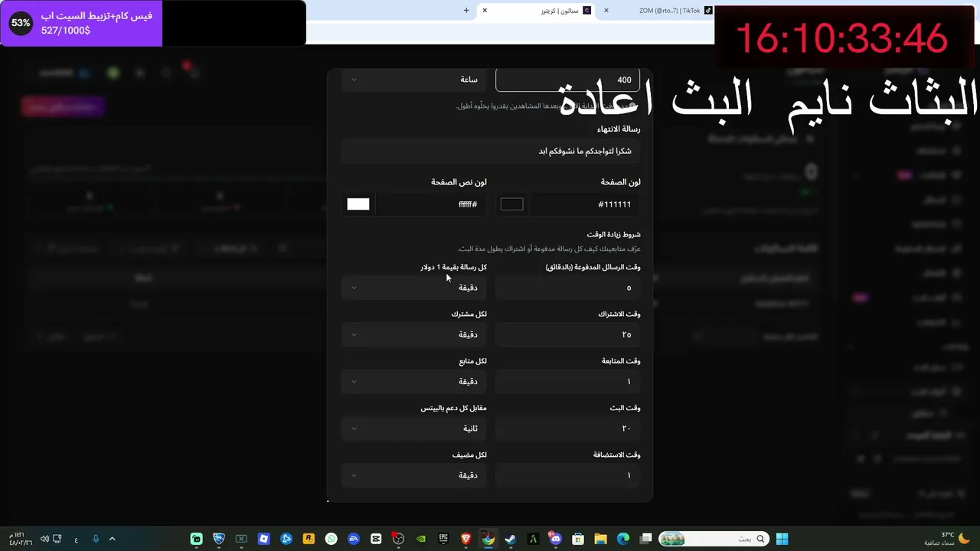Click the microphone icon in system tray
This screenshot has width=980, height=551.
(96, 539)
